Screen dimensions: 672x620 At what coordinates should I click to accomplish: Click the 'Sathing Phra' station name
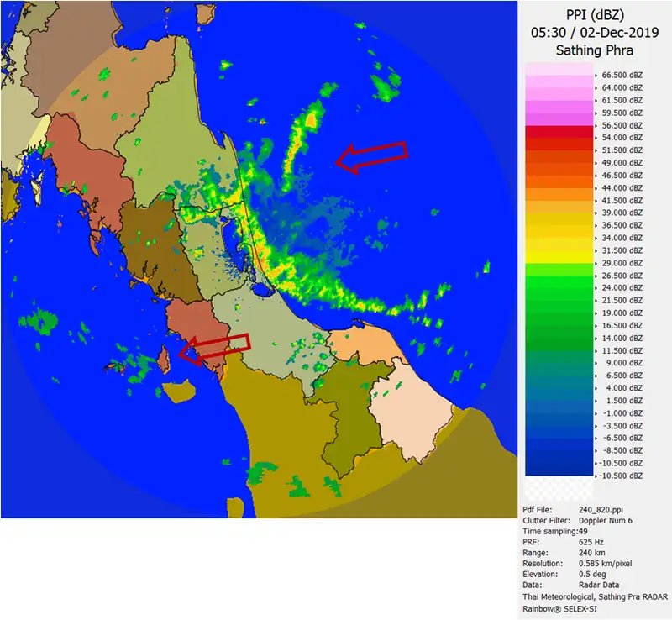595,50
